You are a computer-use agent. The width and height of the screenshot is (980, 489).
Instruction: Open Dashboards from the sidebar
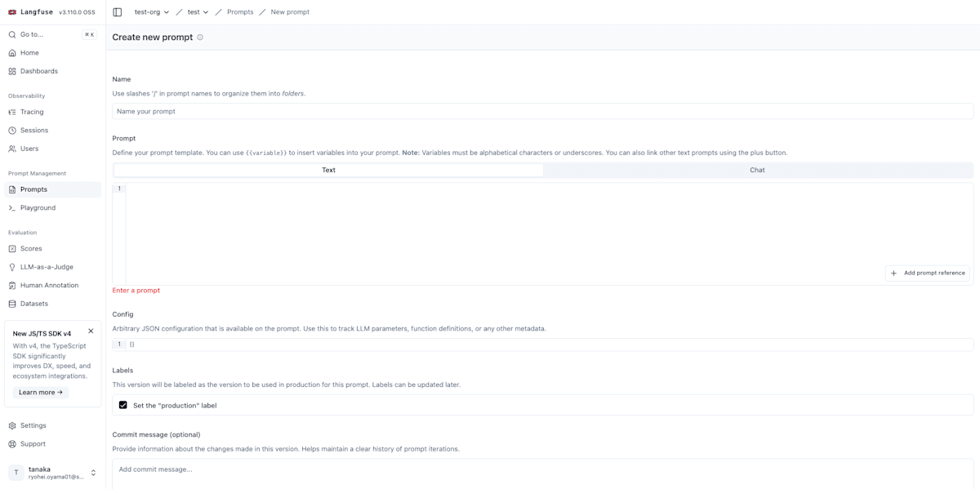click(53, 71)
